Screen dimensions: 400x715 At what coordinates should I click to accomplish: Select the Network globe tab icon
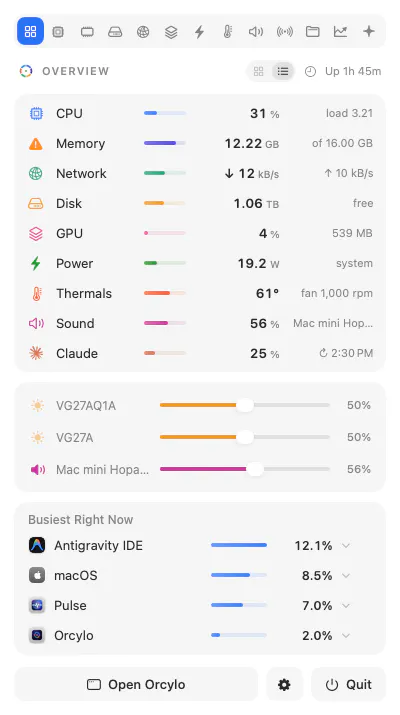143,31
